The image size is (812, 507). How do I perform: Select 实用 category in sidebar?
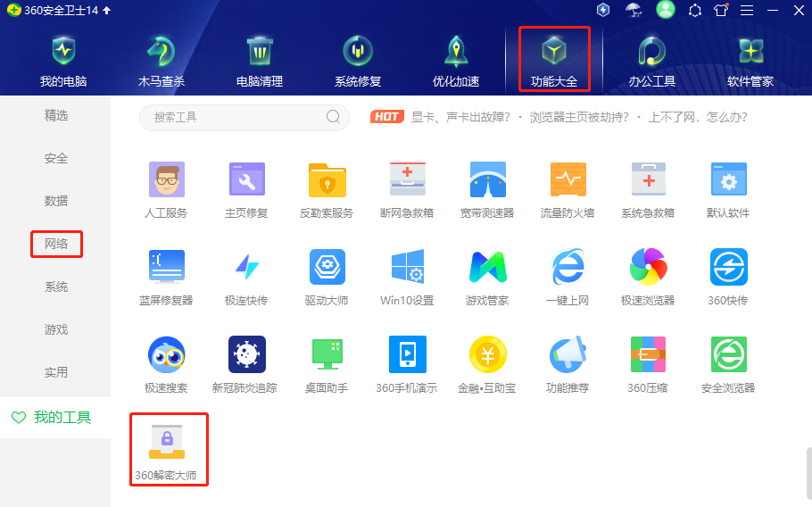[56, 372]
